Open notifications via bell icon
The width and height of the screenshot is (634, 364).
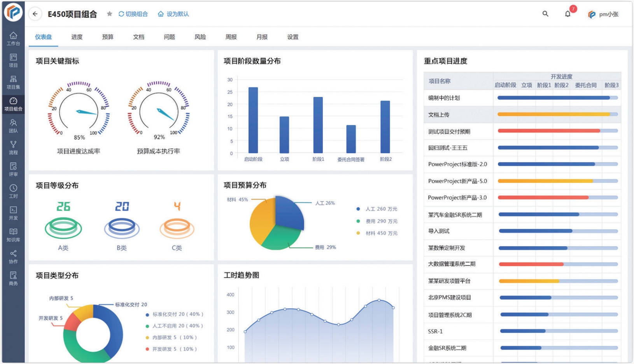tap(567, 14)
